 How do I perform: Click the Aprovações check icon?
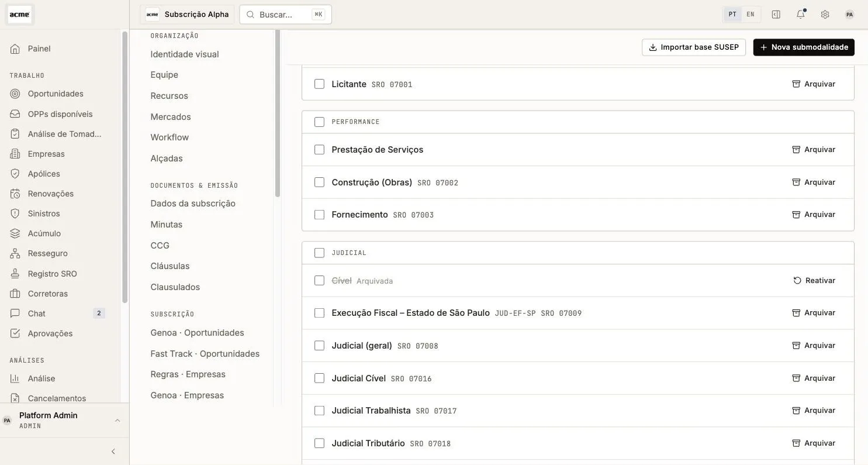[16, 333]
